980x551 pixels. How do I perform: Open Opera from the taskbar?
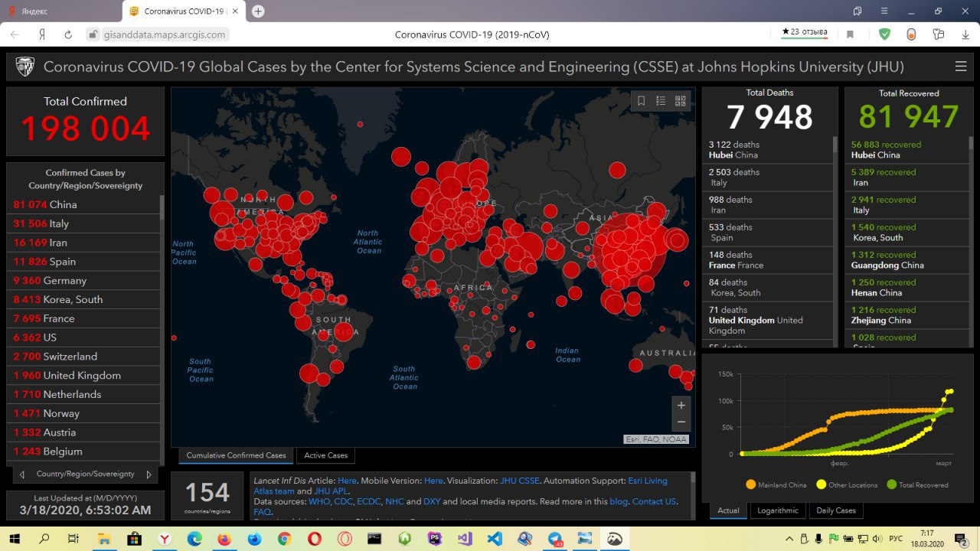314,539
